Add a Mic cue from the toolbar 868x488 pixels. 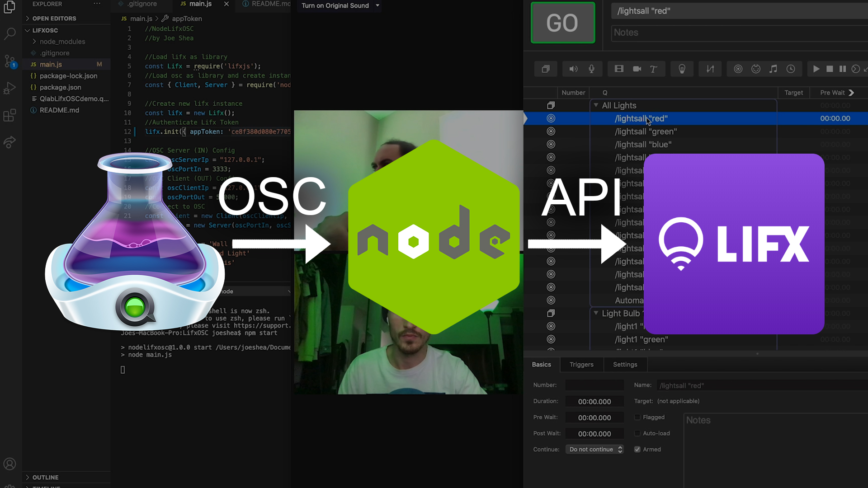(x=592, y=69)
